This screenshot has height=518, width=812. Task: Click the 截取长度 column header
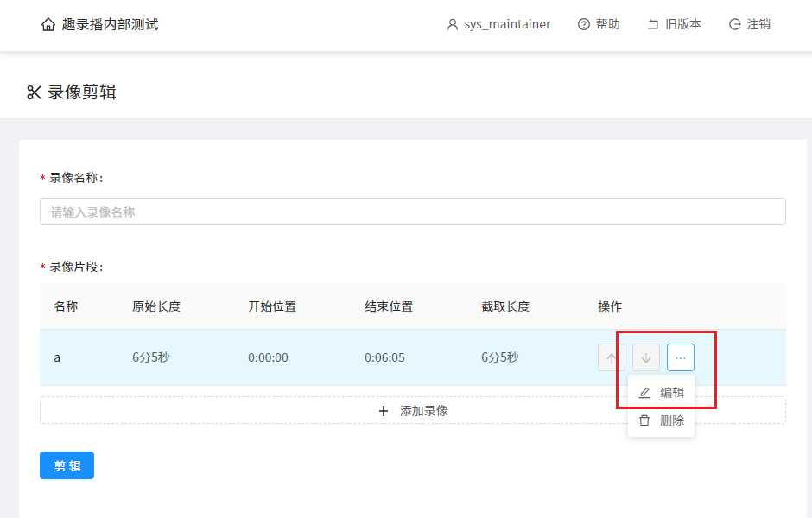[505, 306]
